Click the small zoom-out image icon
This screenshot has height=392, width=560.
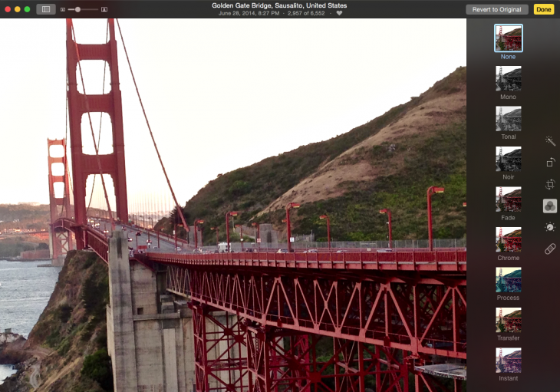[63, 10]
